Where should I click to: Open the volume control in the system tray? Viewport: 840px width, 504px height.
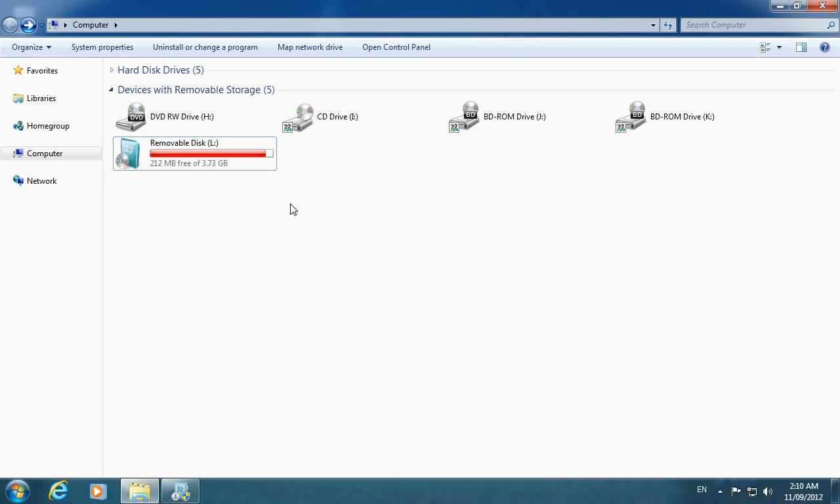click(x=767, y=490)
